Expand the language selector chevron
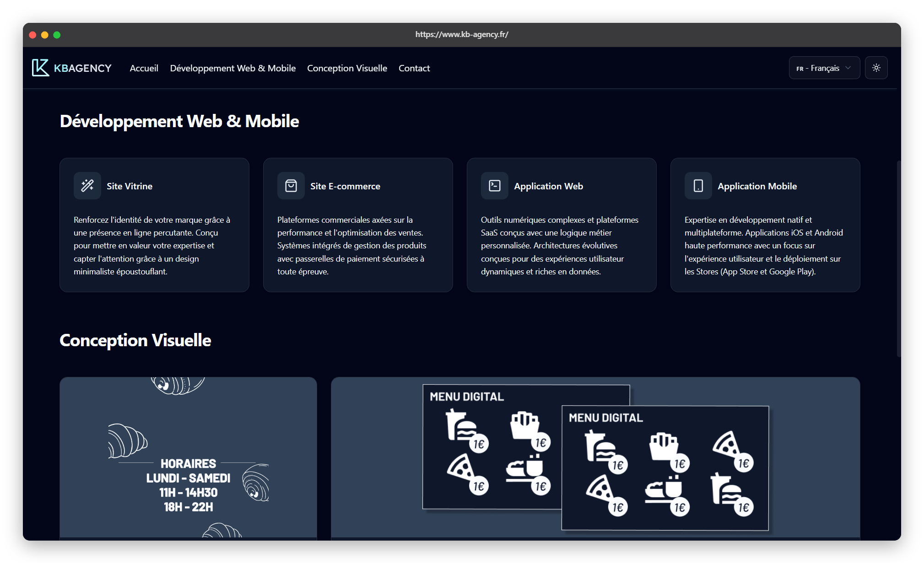924x563 pixels. pyautogui.click(x=849, y=67)
